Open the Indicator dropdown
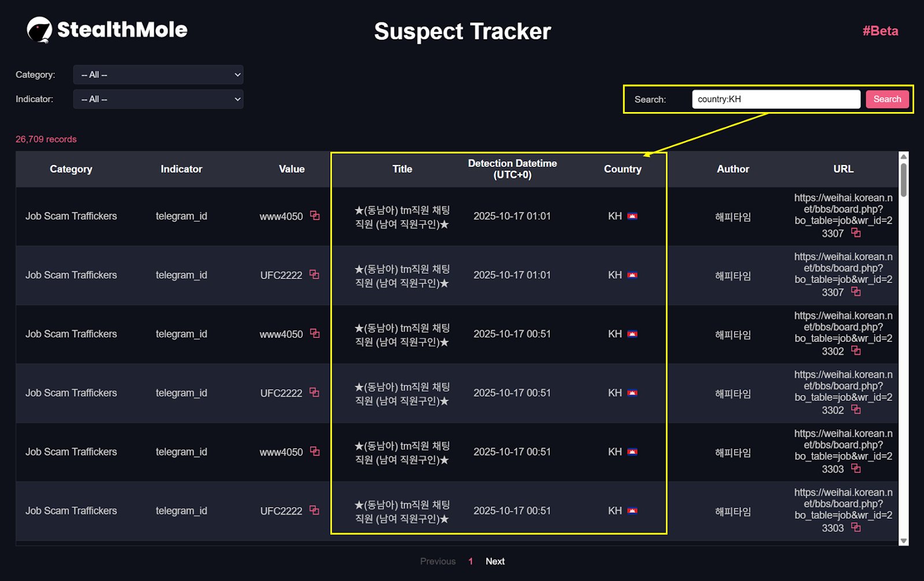 [158, 99]
